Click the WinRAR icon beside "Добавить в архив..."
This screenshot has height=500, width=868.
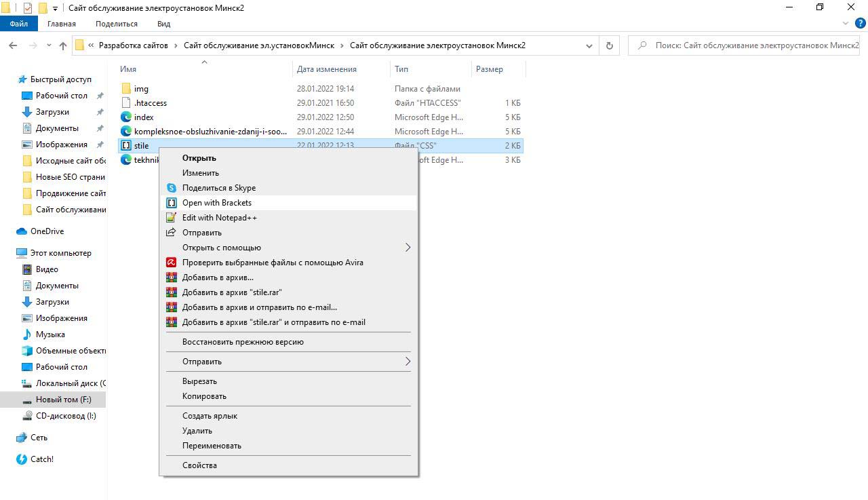[x=172, y=277]
